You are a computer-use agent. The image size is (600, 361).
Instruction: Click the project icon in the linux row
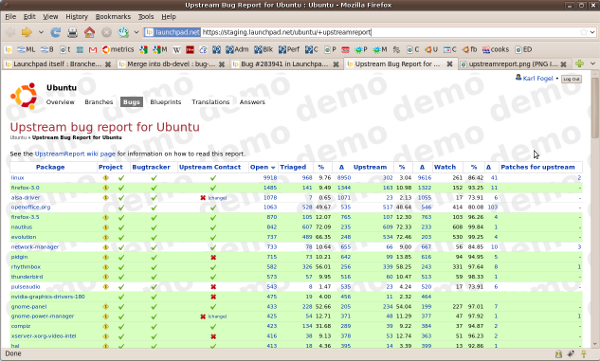pos(106,178)
